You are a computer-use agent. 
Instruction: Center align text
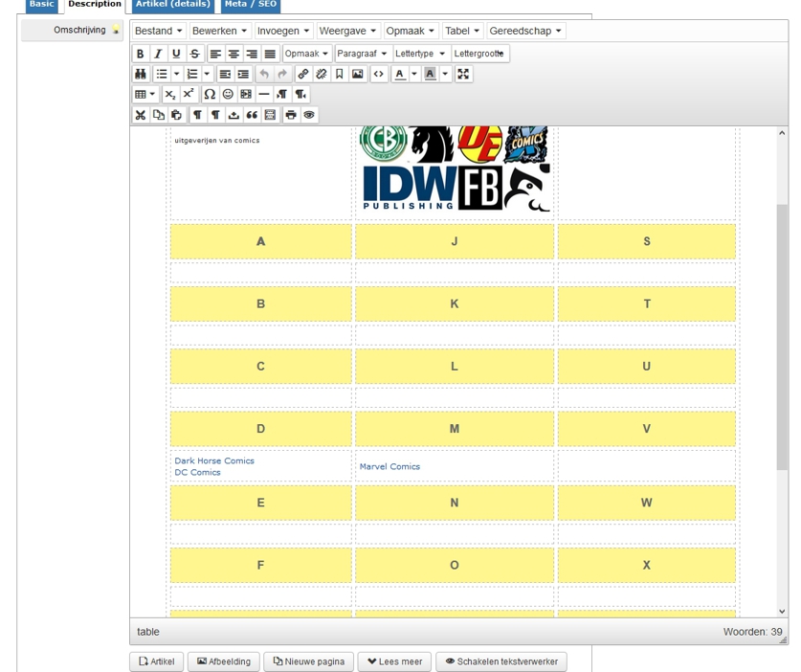tap(234, 54)
